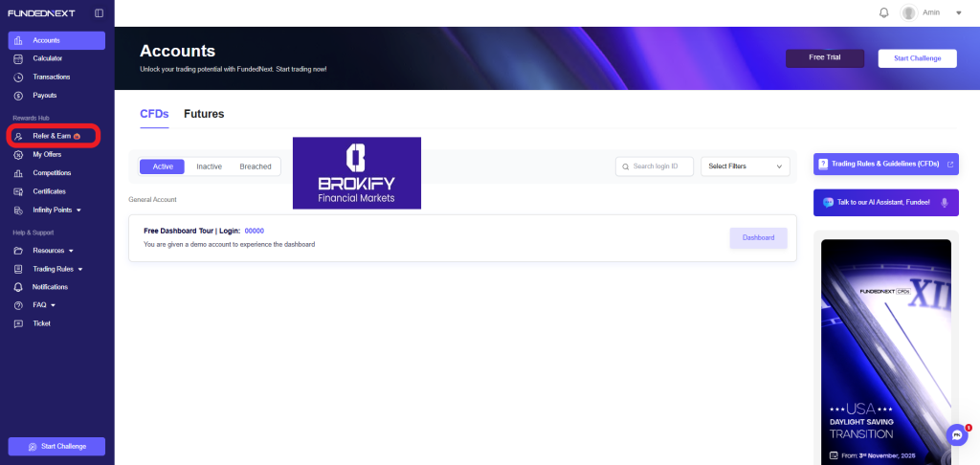Screen dimensions: 980x465
Task: Click the notification bell icon in header
Action: click(x=883, y=12)
